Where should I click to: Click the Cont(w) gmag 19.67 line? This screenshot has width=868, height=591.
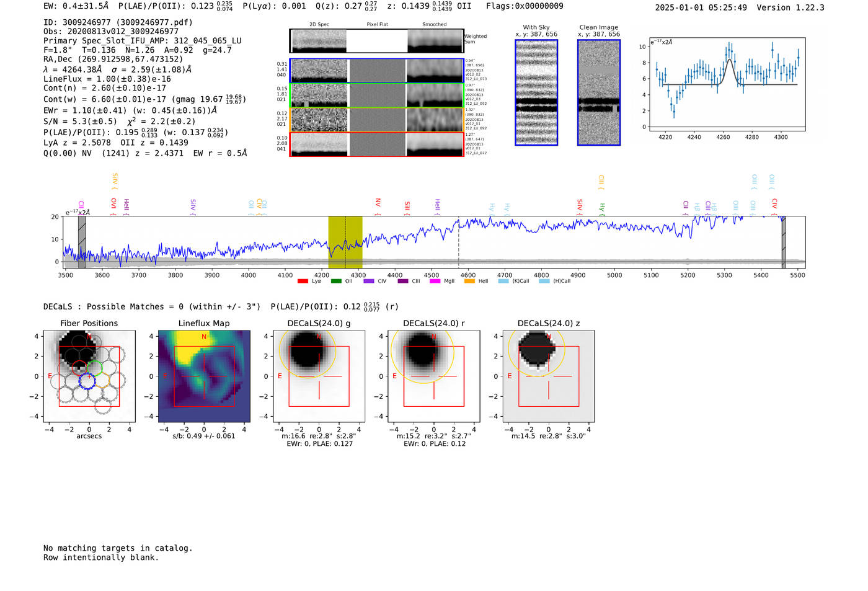(145, 99)
